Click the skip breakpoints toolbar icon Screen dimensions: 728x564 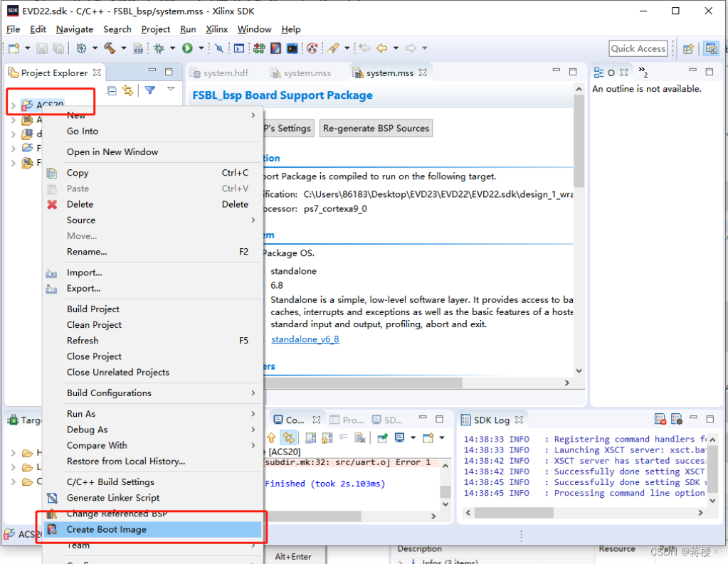pos(219,48)
